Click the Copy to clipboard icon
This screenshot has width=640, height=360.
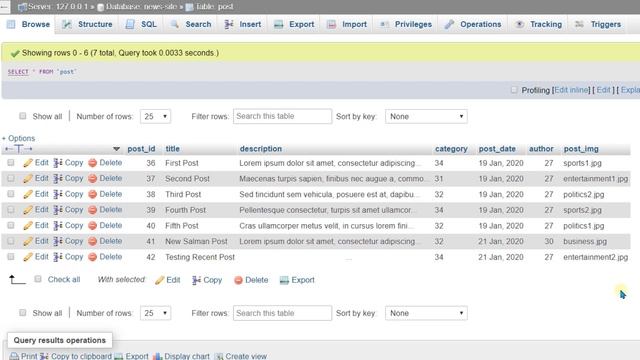pyautogui.click(x=44, y=356)
